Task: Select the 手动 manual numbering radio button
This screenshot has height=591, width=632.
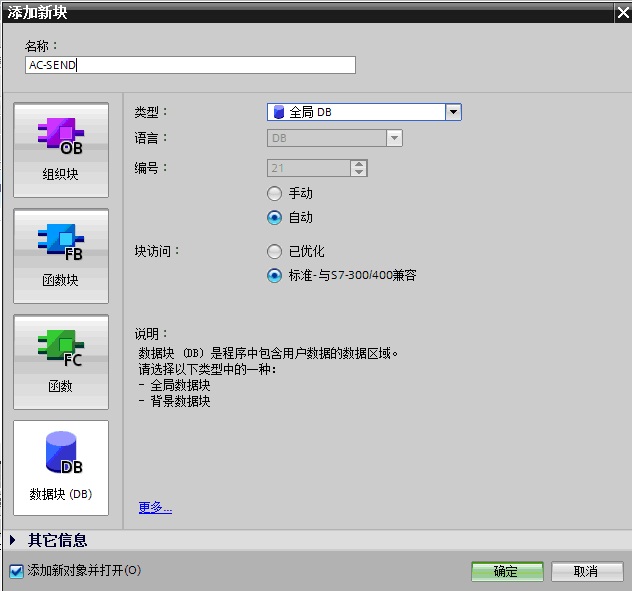Action: (274, 194)
